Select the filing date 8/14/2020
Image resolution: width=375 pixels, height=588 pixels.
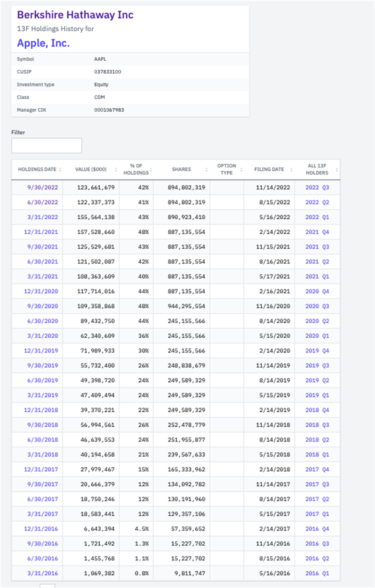click(x=275, y=321)
